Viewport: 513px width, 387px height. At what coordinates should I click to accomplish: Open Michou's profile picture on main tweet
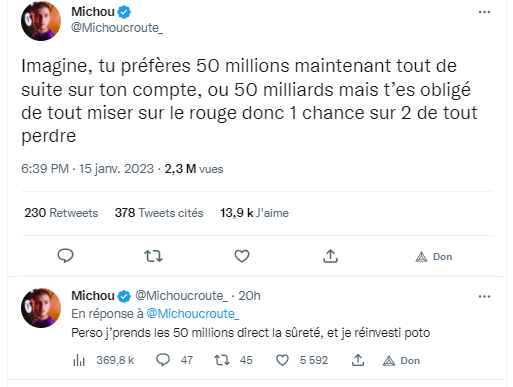[41, 21]
